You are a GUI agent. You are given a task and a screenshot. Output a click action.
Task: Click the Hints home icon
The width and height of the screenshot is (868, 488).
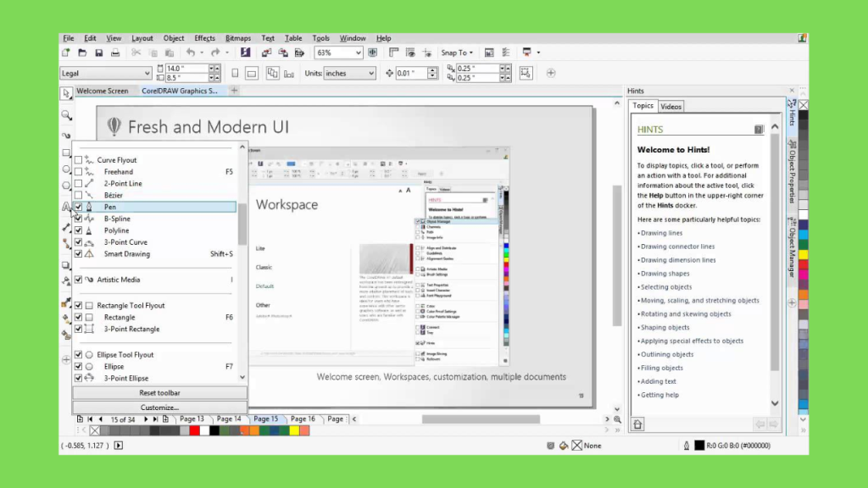pos(637,424)
